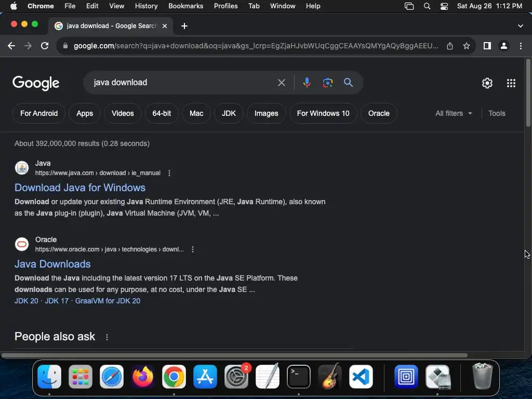Open the File menu
Image resolution: width=532 pixels, height=399 pixels.
click(x=70, y=6)
